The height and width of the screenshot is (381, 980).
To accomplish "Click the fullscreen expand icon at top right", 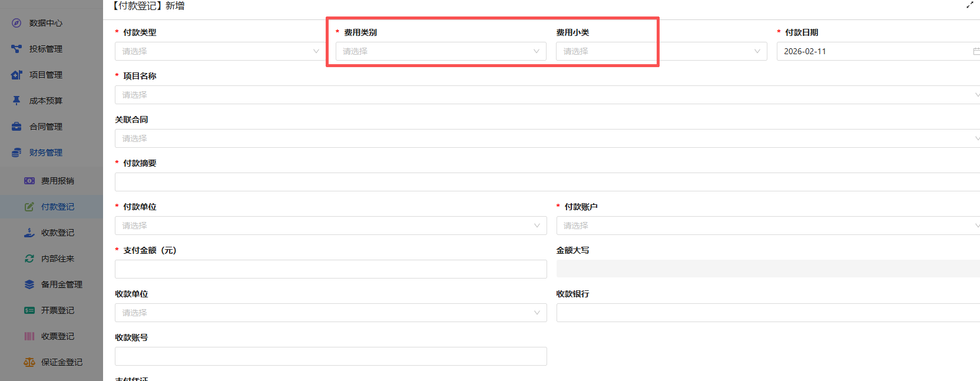I will 969,5.
